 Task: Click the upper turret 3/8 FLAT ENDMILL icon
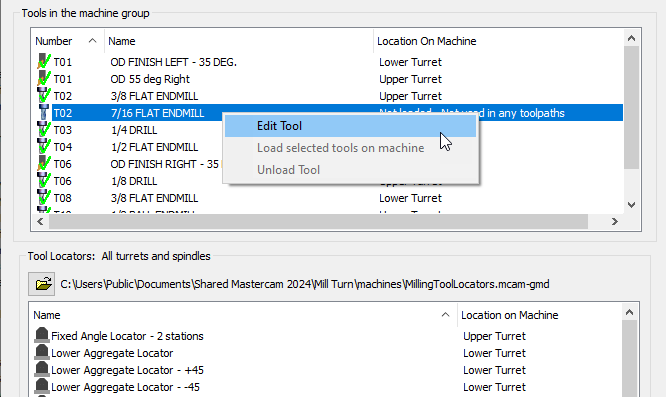[43, 96]
